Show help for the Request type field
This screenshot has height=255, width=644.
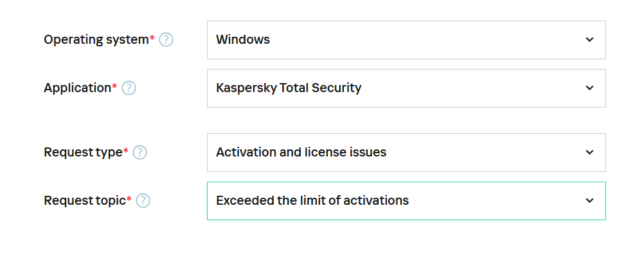[139, 153]
